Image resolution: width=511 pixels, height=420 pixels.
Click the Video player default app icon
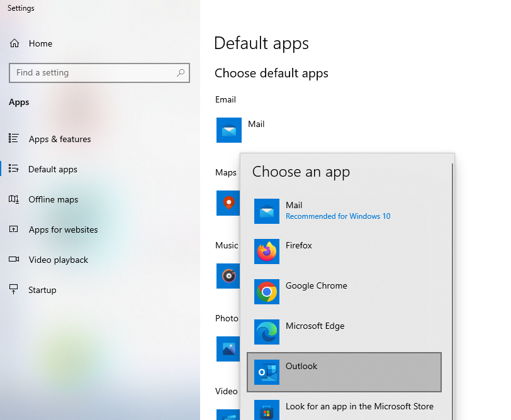(228, 415)
